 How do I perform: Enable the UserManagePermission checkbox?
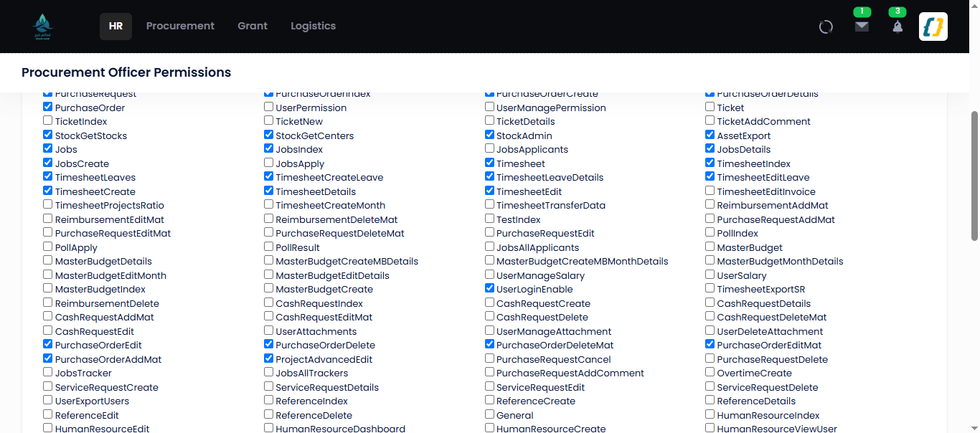pos(490,107)
